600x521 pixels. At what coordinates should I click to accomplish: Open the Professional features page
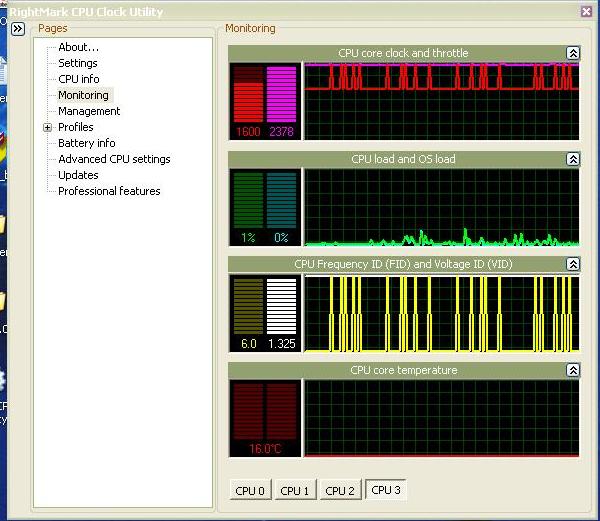coord(109,191)
